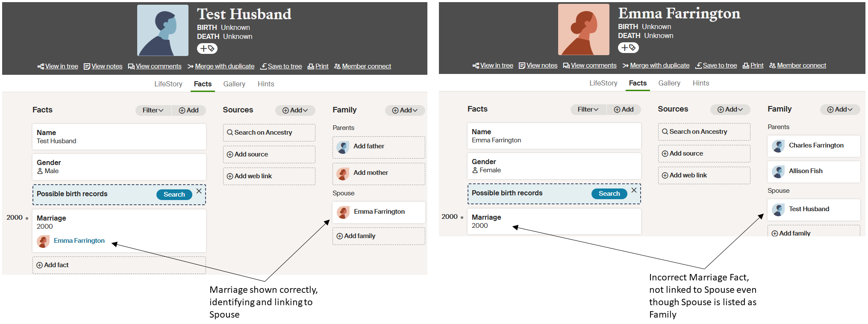Click the Print icon on Test Husband's page
Viewport: 868px width, 324px height.
(311, 67)
